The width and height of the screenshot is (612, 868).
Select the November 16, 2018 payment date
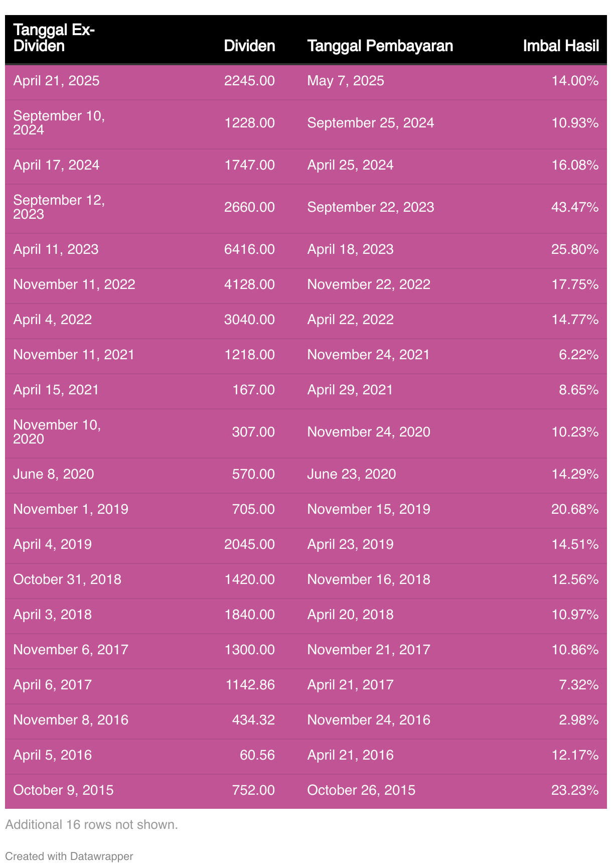(x=369, y=580)
